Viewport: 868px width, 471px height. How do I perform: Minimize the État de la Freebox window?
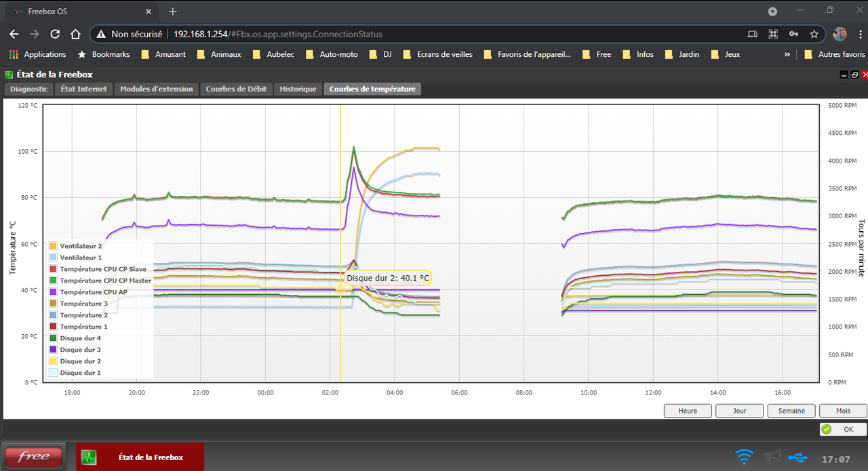[x=844, y=75]
